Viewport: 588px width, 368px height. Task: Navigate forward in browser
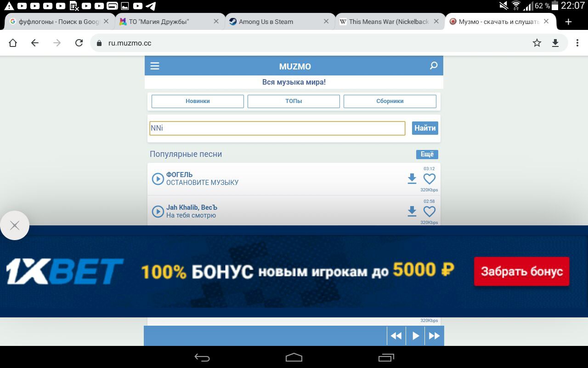[x=57, y=43]
